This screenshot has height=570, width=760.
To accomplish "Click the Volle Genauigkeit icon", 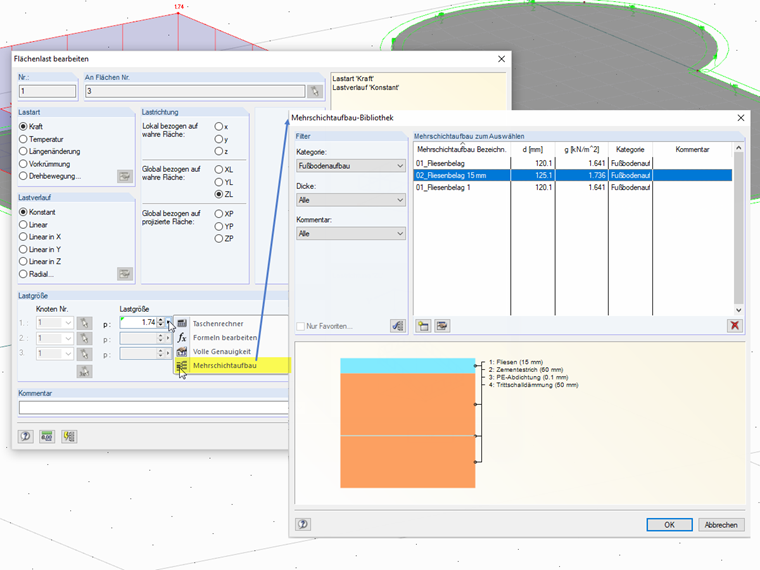I will pyautogui.click(x=182, y=351).
